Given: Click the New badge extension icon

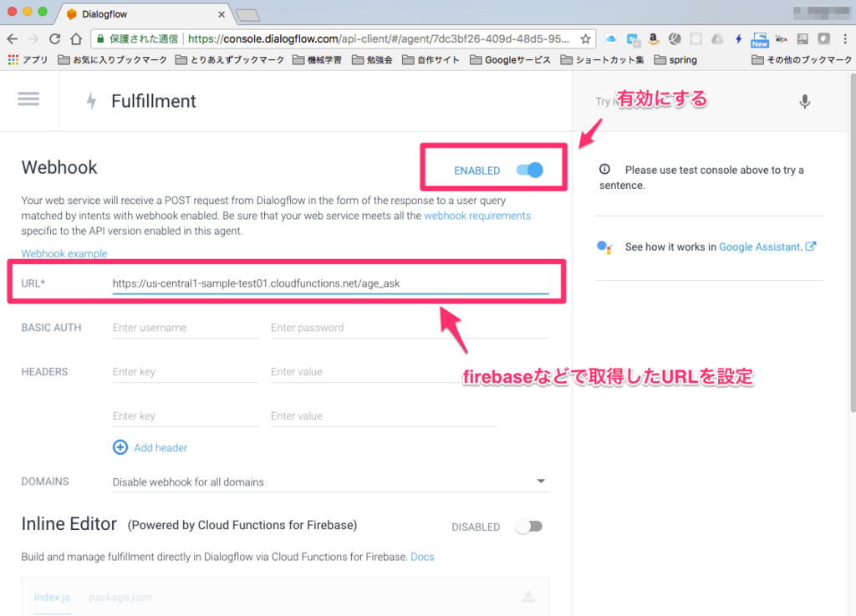Looking at the screenshot, I should pos(759,39).
